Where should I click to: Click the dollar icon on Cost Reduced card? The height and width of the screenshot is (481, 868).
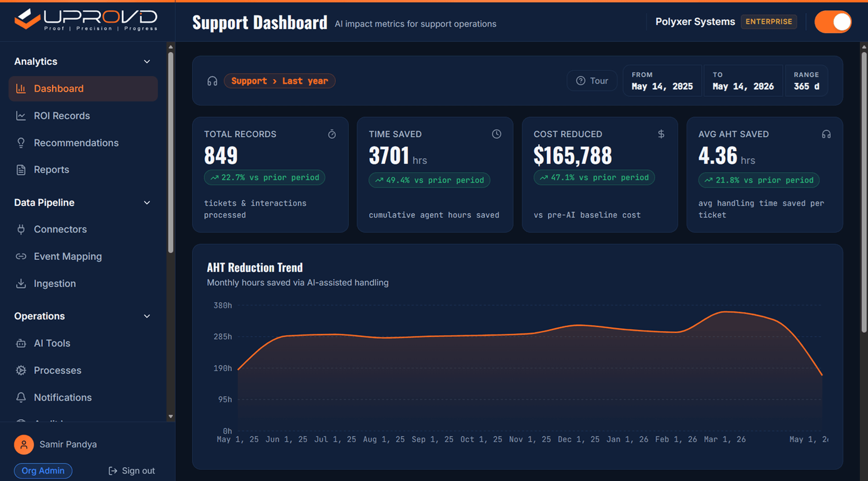coord(661,134)
